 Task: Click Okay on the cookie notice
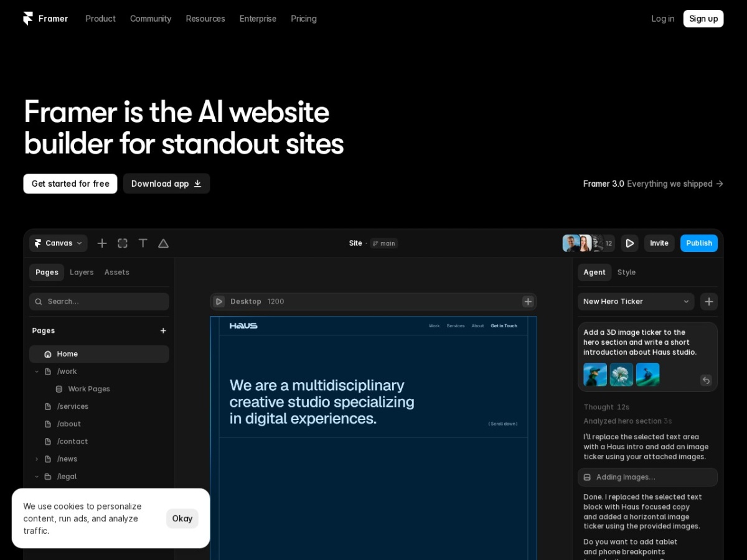pyautogui.click(x=182, y=518)
